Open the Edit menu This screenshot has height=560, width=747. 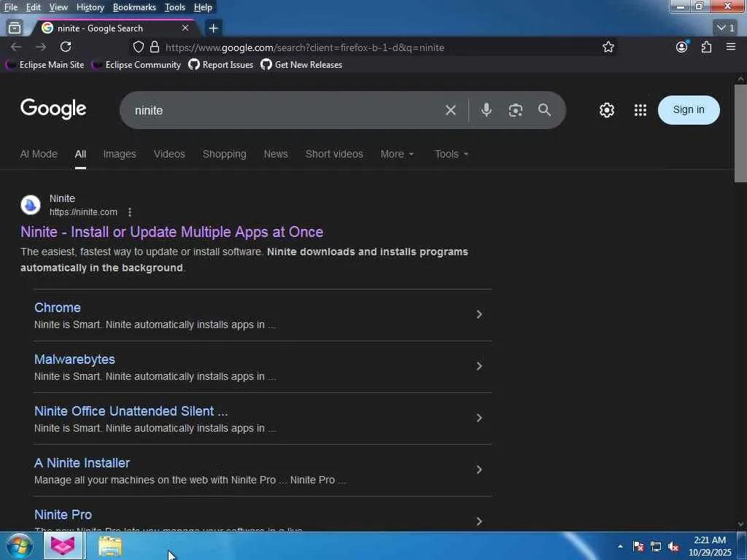tap(33, 7)
